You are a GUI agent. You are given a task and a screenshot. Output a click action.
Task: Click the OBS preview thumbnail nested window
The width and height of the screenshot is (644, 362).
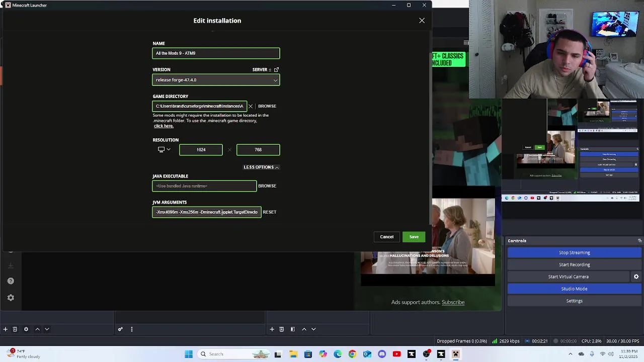coord(571,149)
